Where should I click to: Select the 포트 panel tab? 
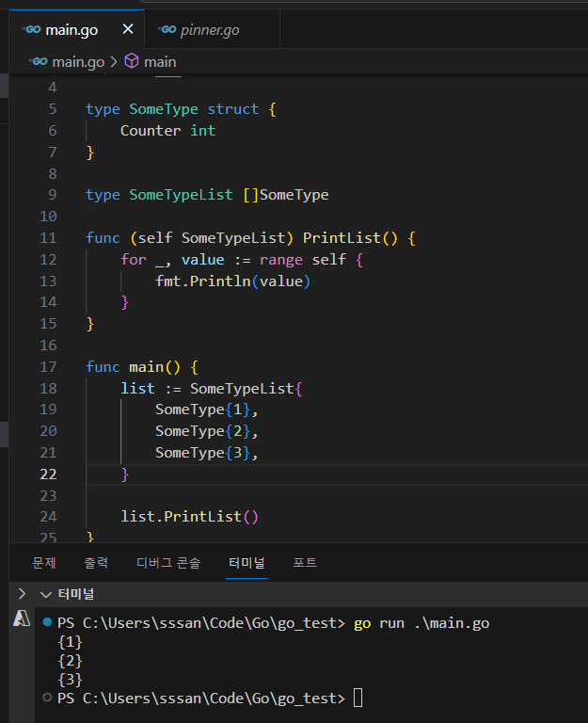(x=305, y=563)
